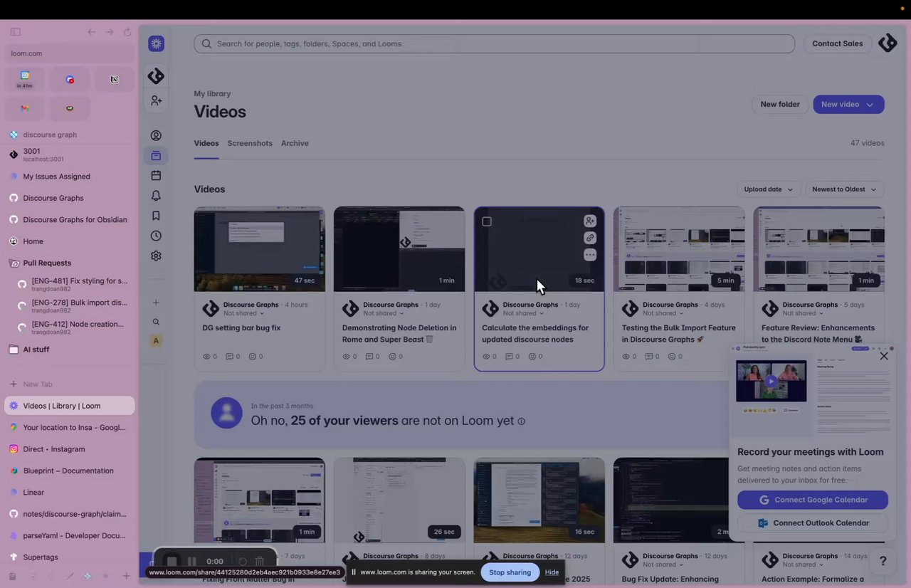This screenshot has height=588, width=911.
Task: Open the 'Blueprint – Documentation' browser tab
Action: pos(69,471)
